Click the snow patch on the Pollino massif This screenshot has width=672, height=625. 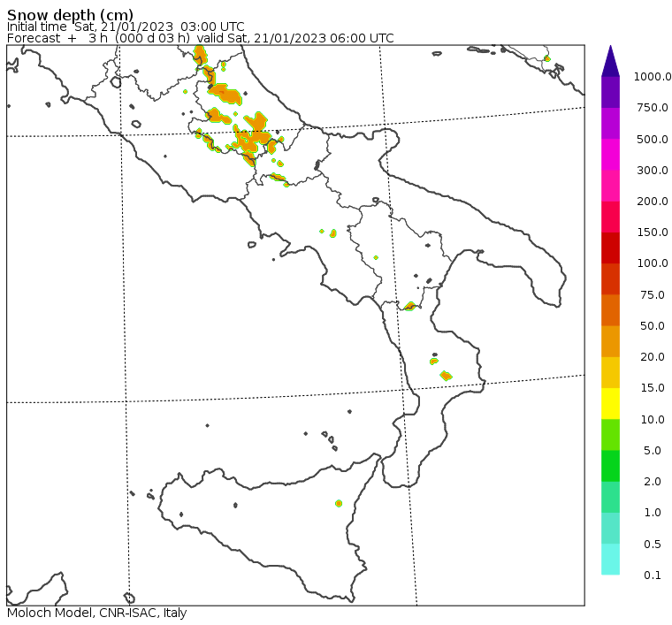point(410,306)
